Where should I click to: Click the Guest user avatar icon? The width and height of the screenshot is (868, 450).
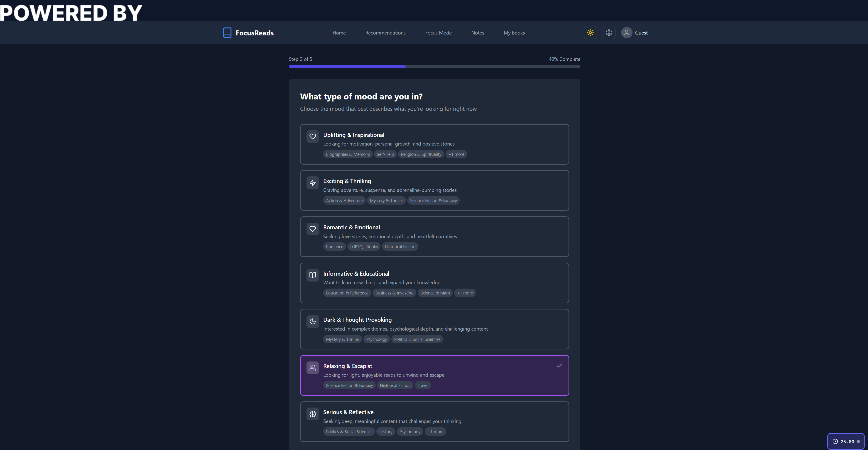coord(626,33)
